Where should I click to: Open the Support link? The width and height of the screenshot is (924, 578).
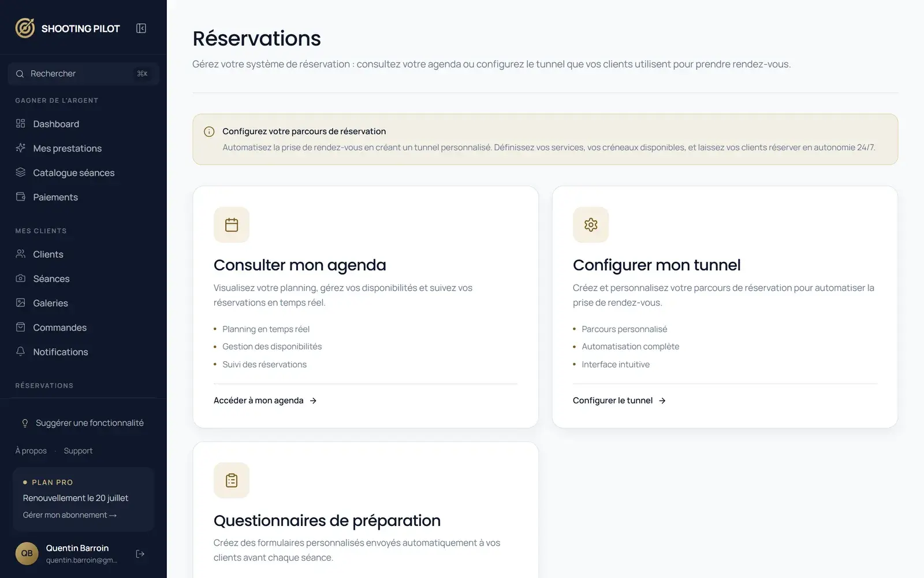78,451
